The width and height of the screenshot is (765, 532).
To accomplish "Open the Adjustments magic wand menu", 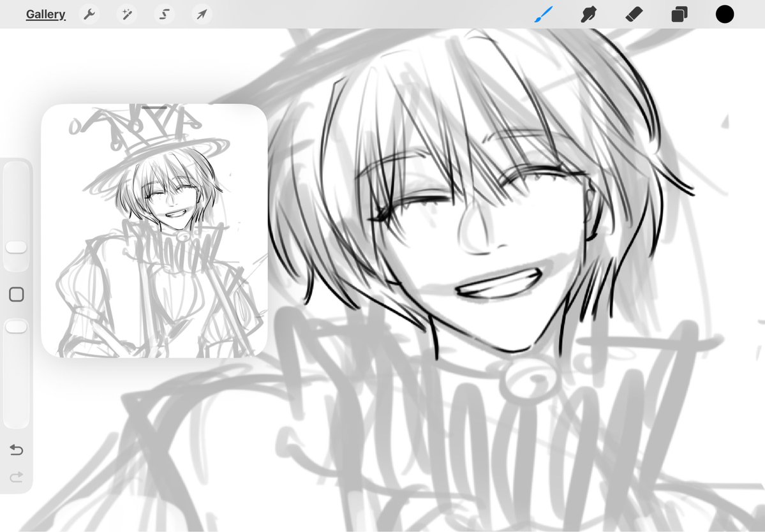I will tap(127, 14).
